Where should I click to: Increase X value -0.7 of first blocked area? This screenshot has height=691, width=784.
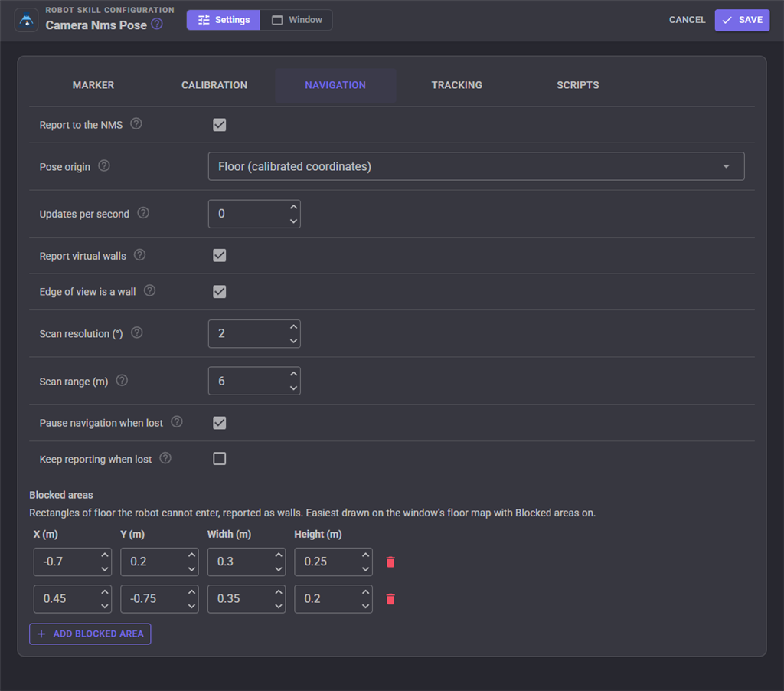coord(104,555)
